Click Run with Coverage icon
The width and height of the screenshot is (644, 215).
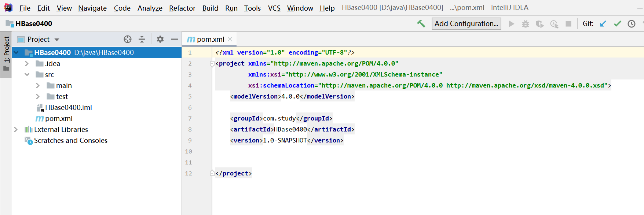click(x=539, y=24)
